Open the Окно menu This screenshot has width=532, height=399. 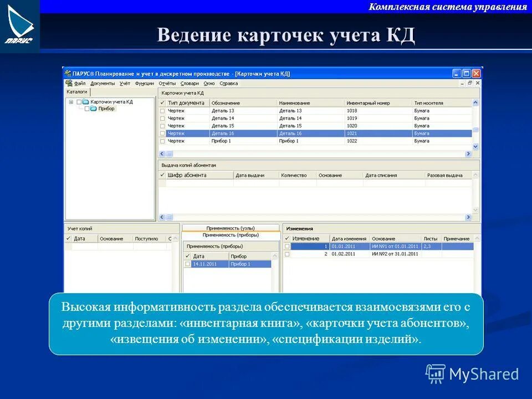[209, 84]
